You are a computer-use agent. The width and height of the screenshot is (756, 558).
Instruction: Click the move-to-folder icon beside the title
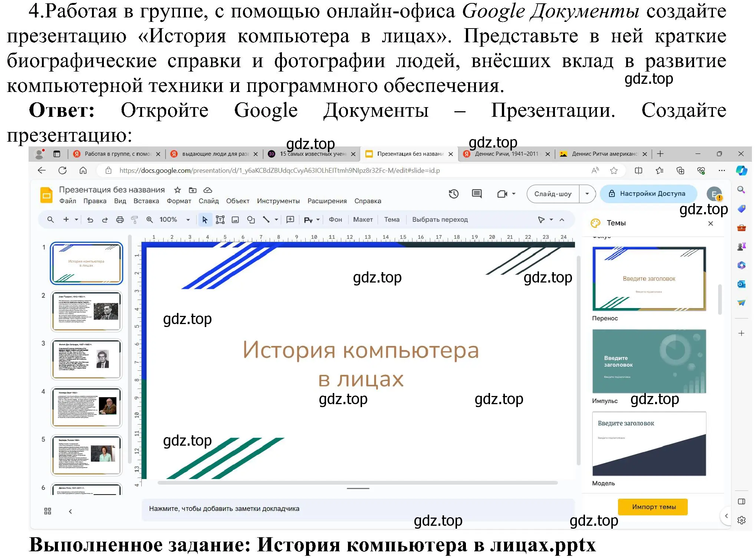193,190
